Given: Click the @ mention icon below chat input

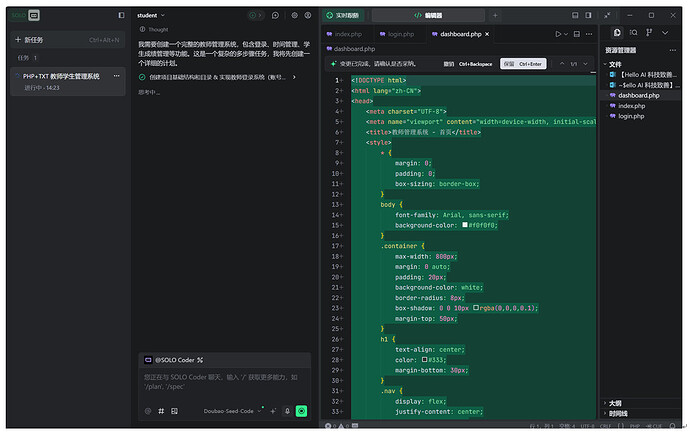Looking at the screenshot, I should 147,410.
